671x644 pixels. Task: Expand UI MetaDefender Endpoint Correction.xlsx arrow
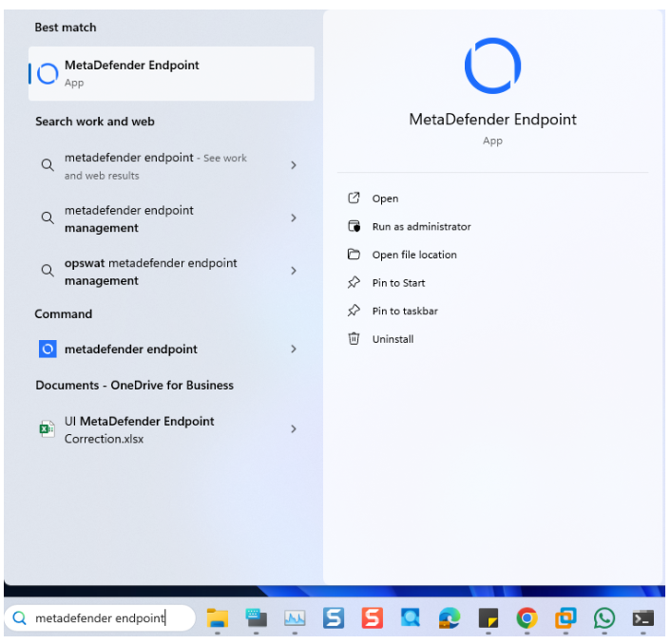coord(293,429)
